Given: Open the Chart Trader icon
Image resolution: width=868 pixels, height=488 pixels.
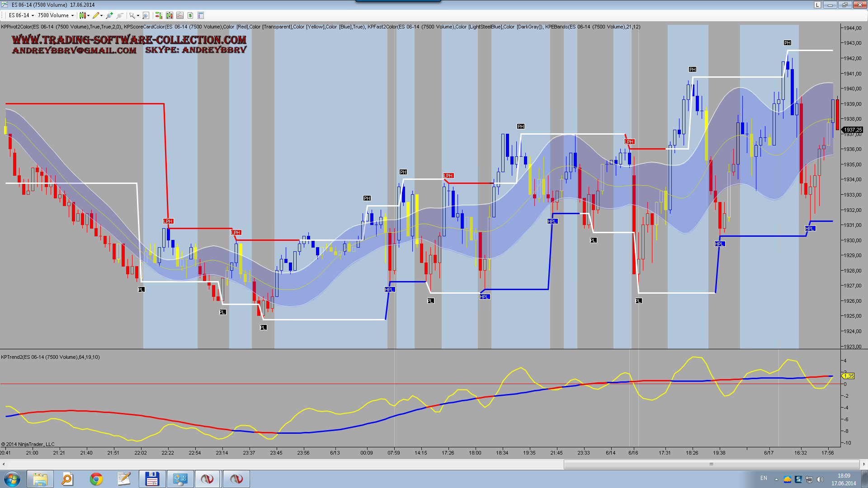Looking at the screenshot, I should (159, 15).
